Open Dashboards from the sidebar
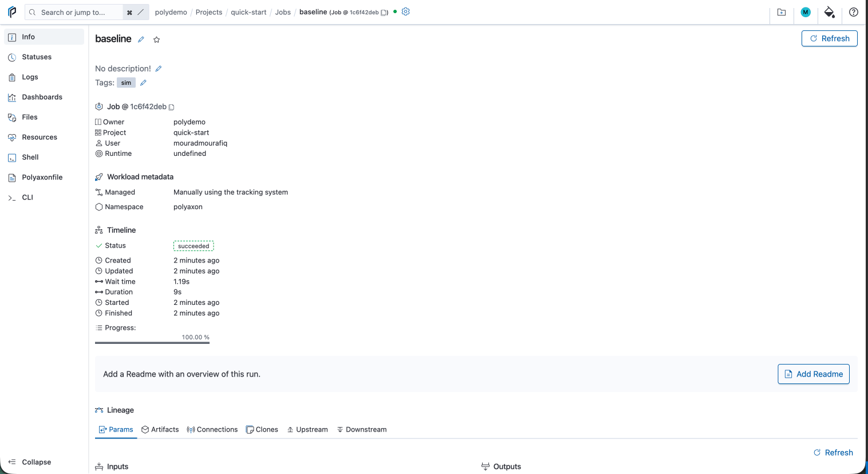 coord(44,97)
